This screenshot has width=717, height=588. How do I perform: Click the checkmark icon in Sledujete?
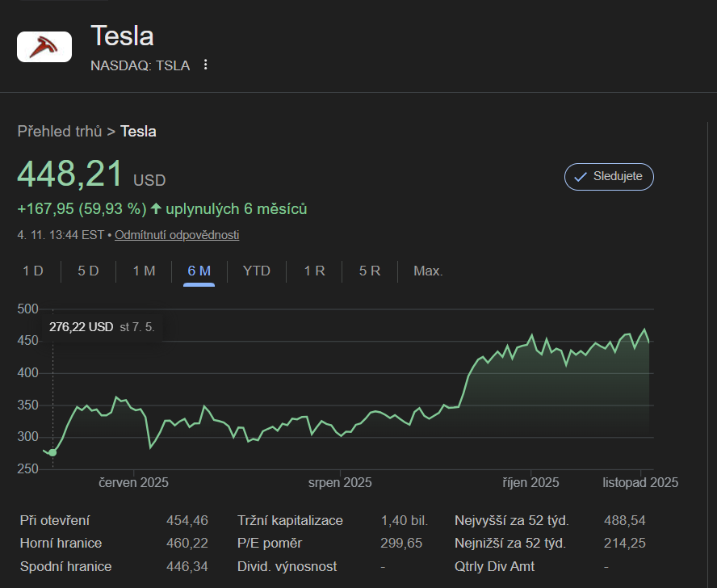click(x=580, y=177)
